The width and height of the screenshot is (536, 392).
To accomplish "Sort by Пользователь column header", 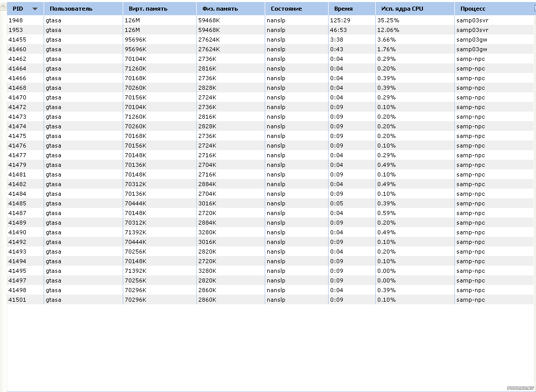I will click(x=83, y=9).
